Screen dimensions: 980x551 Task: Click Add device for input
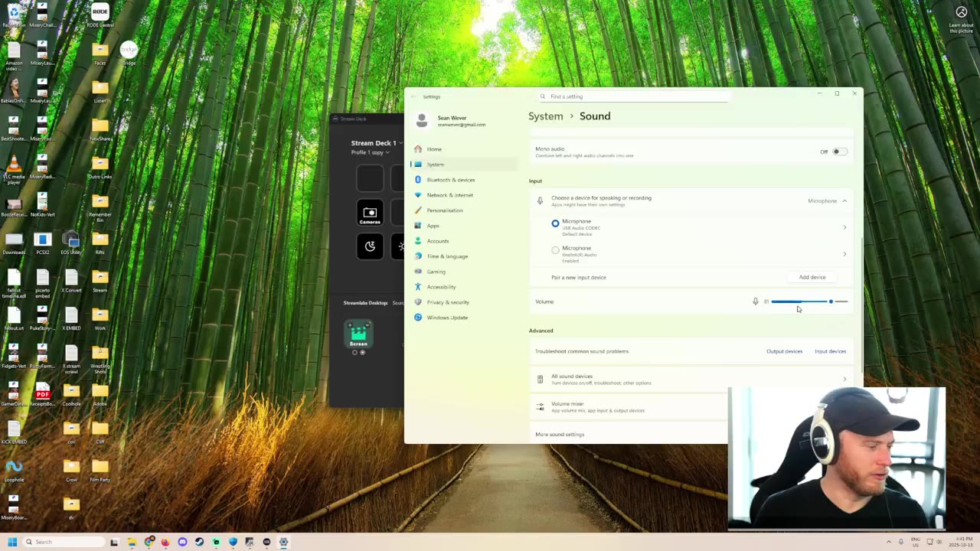pos(812,277)
